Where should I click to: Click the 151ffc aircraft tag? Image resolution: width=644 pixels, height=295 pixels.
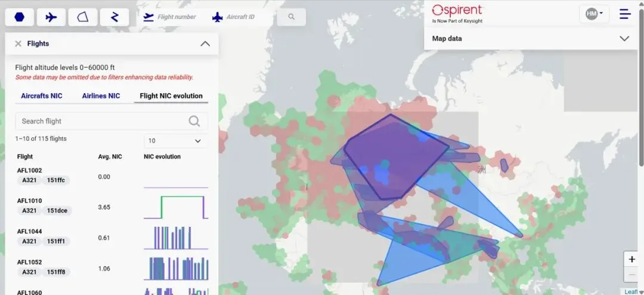click(56, 180)
